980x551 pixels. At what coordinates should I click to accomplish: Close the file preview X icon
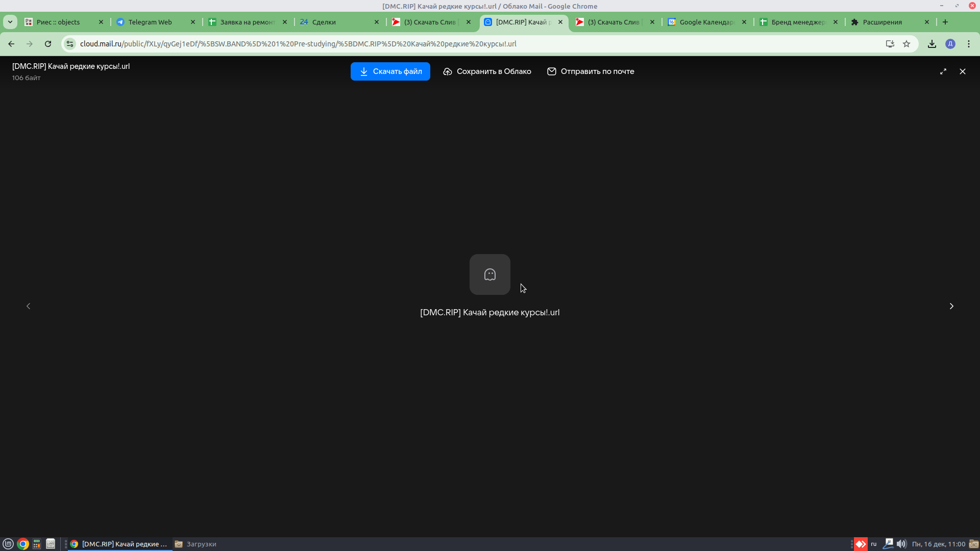tap(963, 71)
